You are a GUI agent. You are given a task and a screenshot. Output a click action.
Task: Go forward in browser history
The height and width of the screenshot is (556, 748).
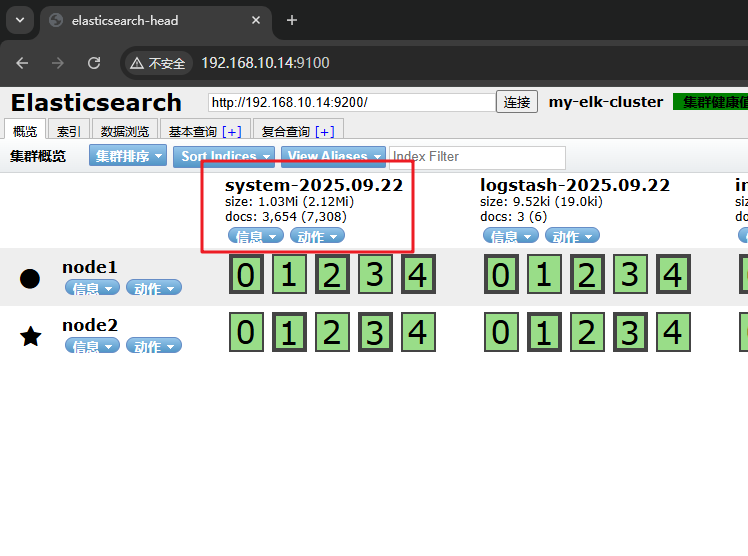coord(58,63)
